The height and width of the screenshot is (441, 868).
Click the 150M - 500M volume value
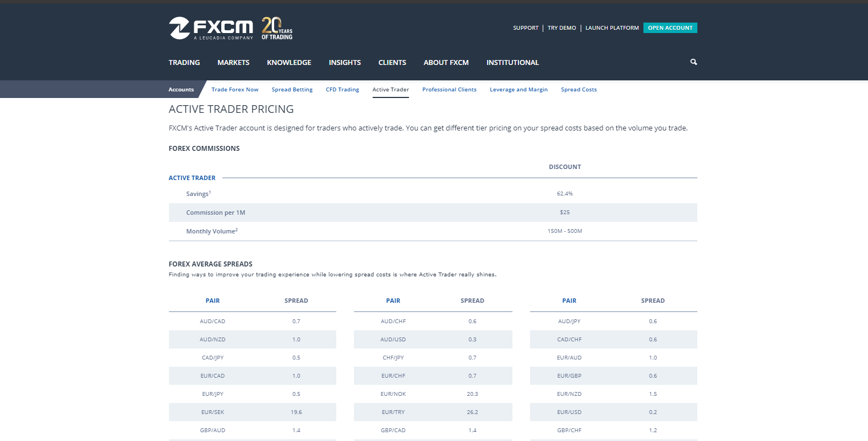[565, 231]
